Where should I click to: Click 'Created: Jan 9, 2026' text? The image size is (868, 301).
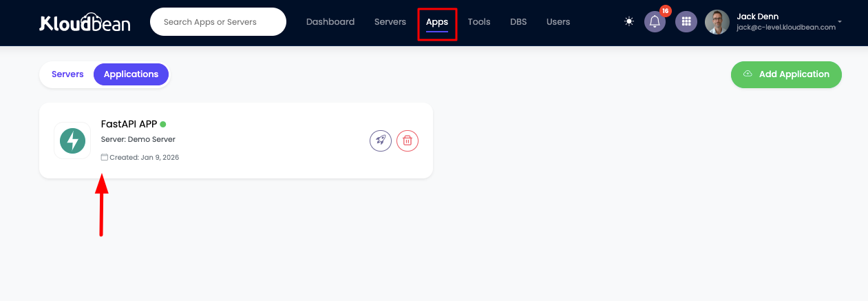pyautogui.click(x=145, y=157)
